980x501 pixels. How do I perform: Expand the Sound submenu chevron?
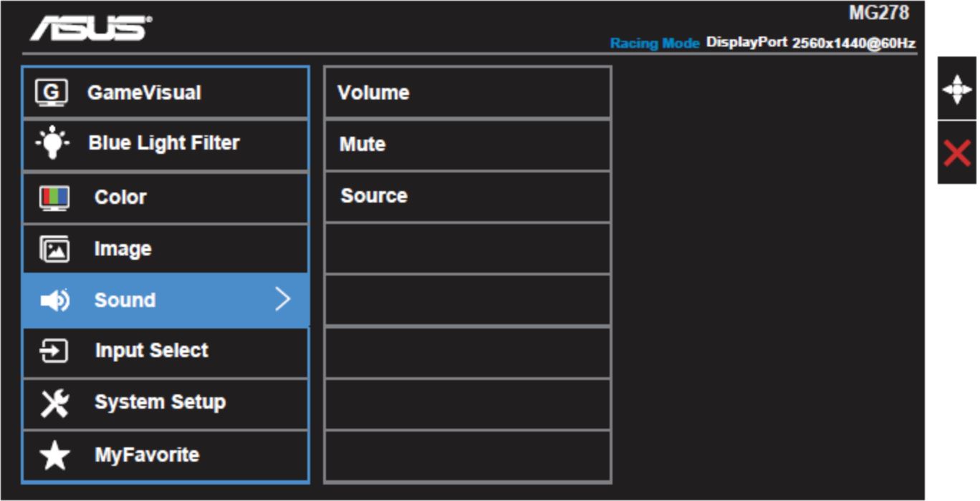point(284,300)
